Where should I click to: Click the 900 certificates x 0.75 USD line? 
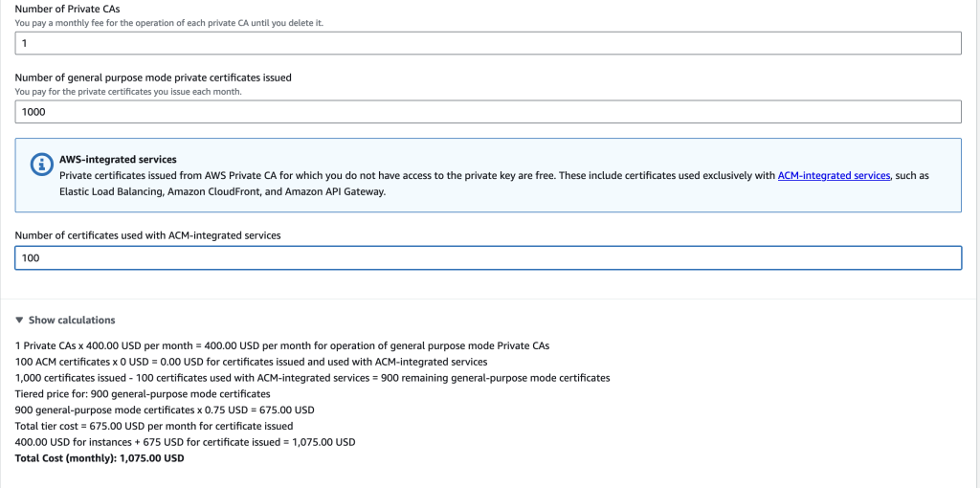(165, 410)
